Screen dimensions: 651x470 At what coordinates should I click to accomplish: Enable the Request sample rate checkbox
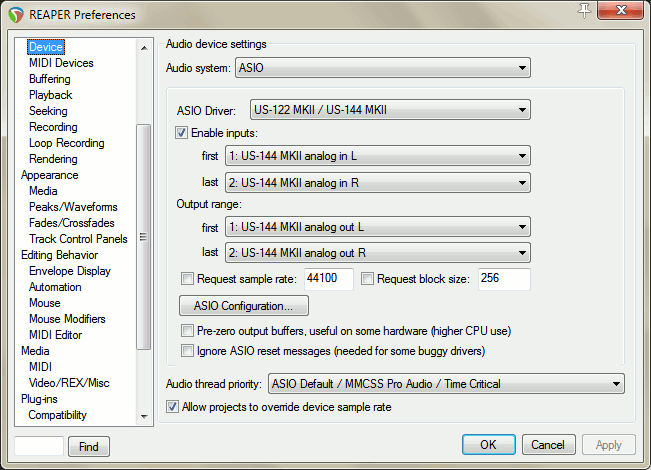(187, 279)
